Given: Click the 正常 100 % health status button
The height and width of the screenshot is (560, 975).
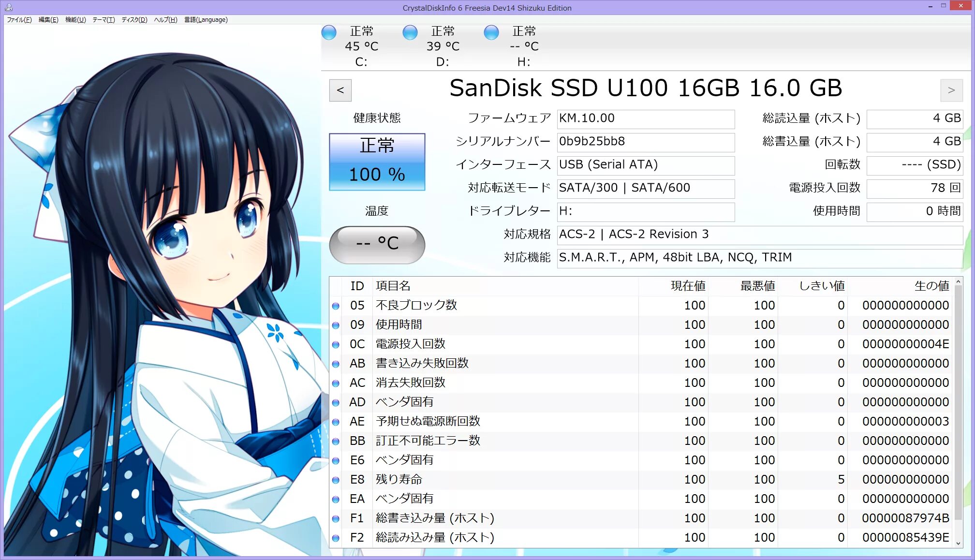Looking at the screenshot, I should coord(377,162).
